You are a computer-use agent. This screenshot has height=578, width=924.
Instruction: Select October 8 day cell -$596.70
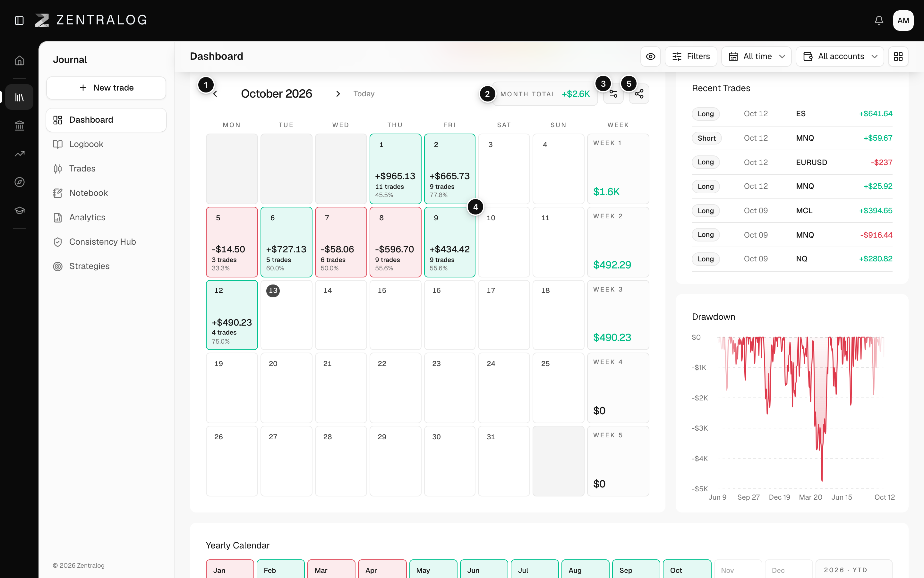(x=395, y=242)
